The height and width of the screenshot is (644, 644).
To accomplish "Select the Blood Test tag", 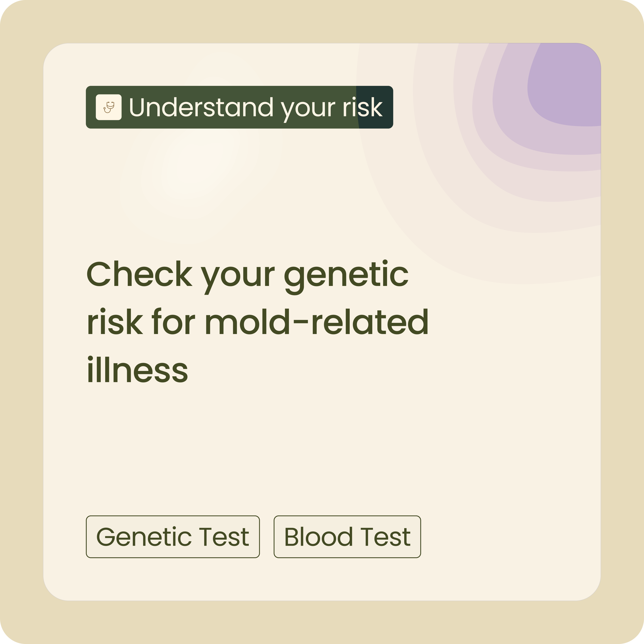I will (347, 537).
